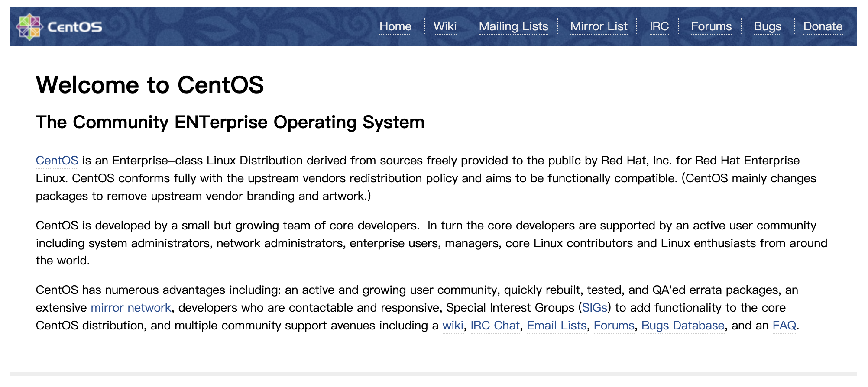Open the Bugs nav link

point(768,26)
